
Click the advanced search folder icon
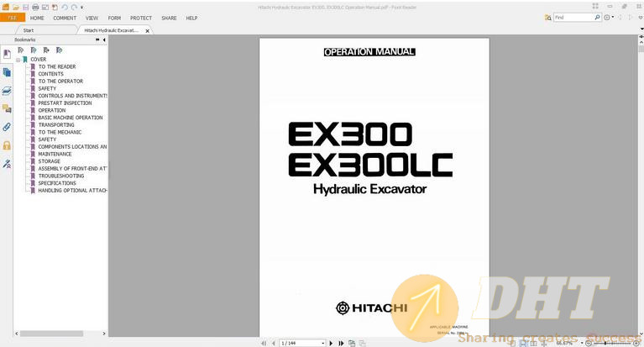pyautogui.click(x=548, y=18)
